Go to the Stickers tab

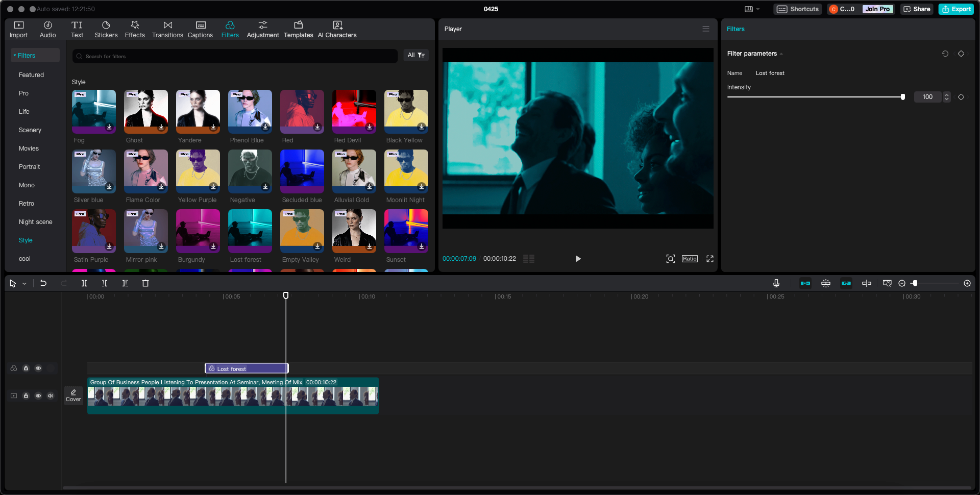pyautogui.click(x=106, y=30)
